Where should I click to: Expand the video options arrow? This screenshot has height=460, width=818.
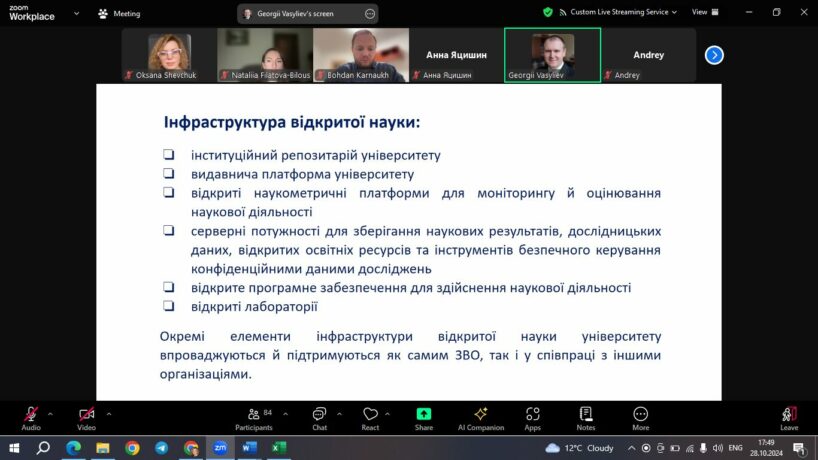point(108,411)
